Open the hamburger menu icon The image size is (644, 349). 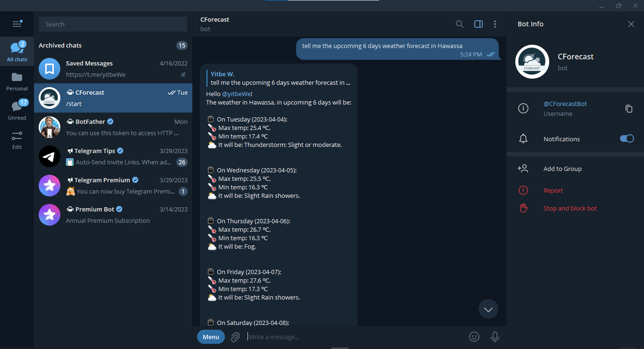click(17, 24)
